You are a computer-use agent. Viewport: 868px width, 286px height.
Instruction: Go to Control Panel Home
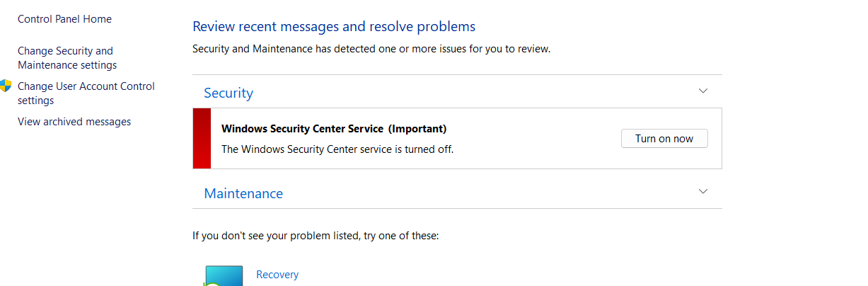64,19
